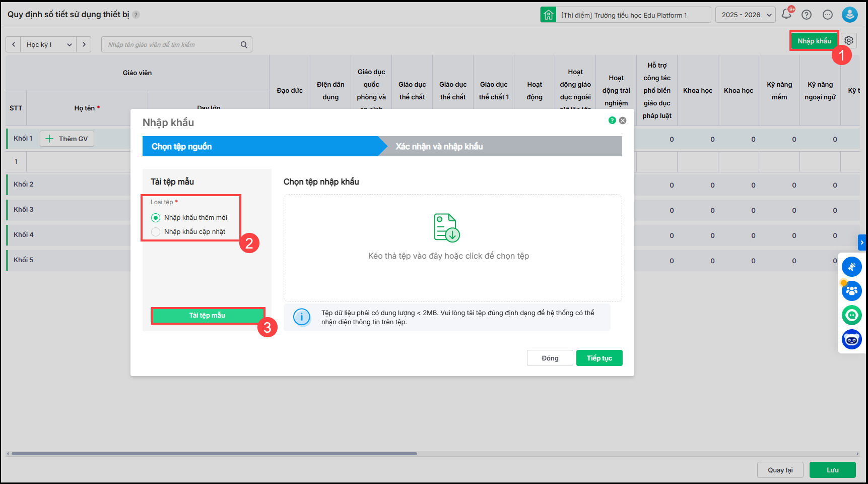Expand the 2025 - 2026 school year dropdown
The height and width of the screenshot is (484, 868).
pos(745,15)
